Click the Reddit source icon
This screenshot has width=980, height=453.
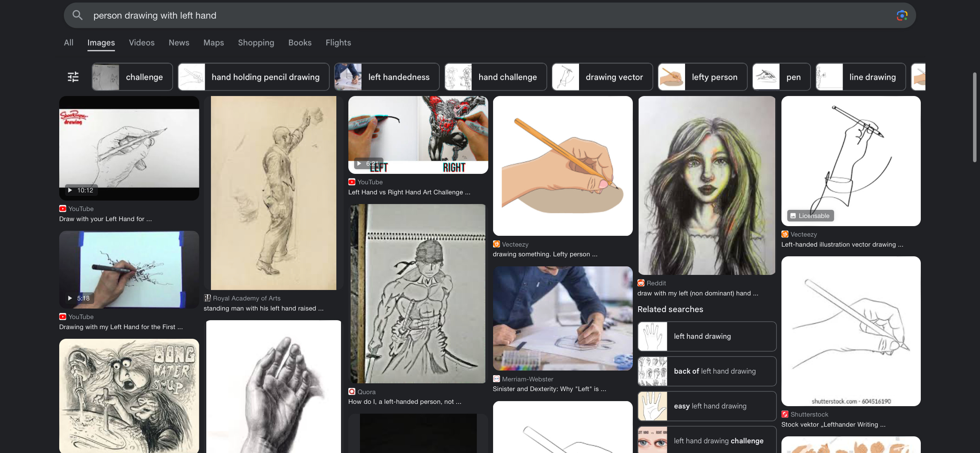[x=641, y=283]
